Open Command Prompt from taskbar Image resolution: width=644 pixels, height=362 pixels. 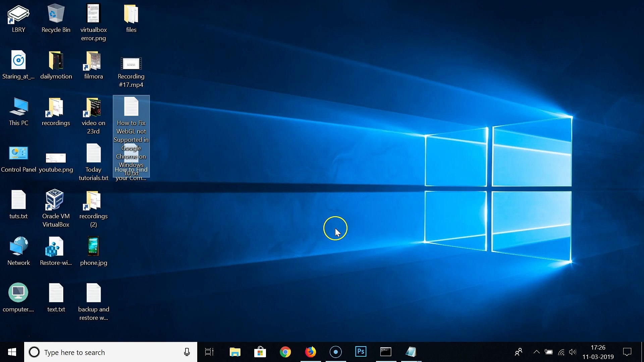[x=386, y=352]
